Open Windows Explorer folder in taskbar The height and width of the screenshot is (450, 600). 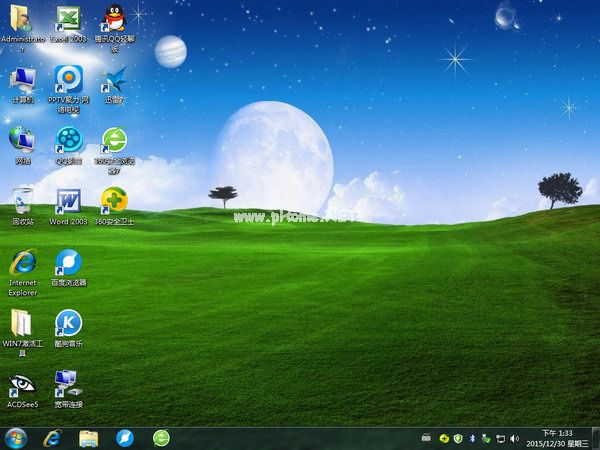click(x=88, y=439)
